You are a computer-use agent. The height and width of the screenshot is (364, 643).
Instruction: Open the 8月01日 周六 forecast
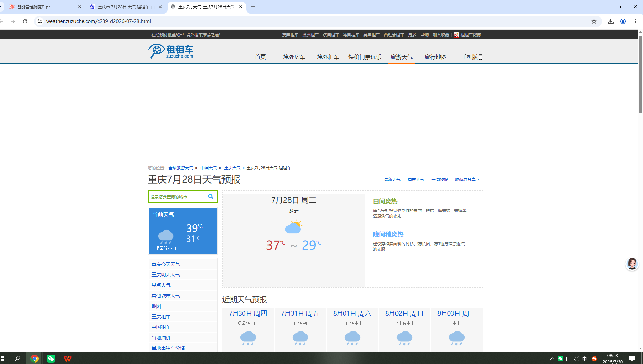352,314
